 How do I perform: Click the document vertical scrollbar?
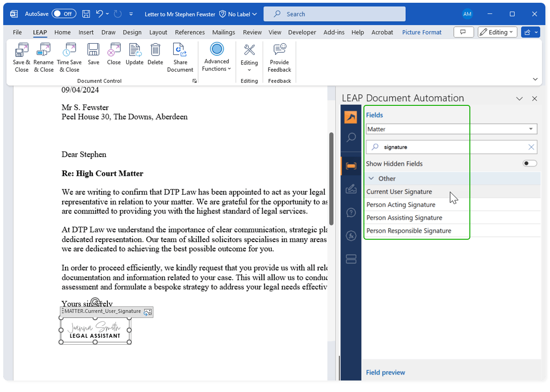[331, 178]
